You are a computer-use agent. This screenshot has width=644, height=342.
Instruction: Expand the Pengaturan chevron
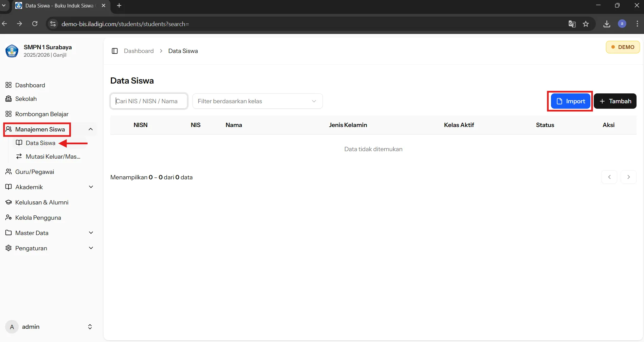(91, 248)
